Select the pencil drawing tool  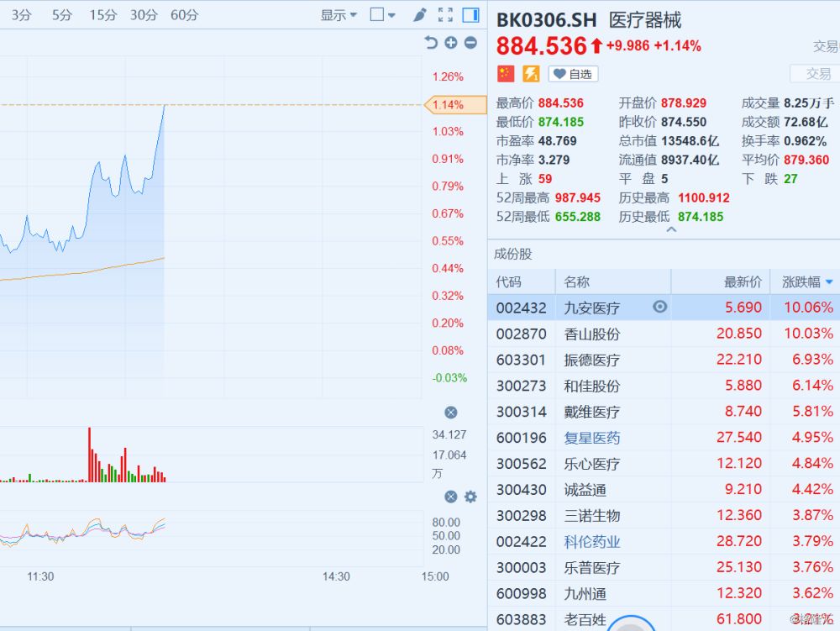(420, 15)
